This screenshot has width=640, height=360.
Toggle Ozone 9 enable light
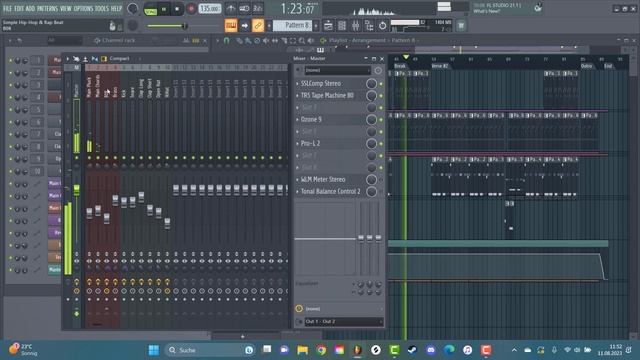tap(381, 120)
